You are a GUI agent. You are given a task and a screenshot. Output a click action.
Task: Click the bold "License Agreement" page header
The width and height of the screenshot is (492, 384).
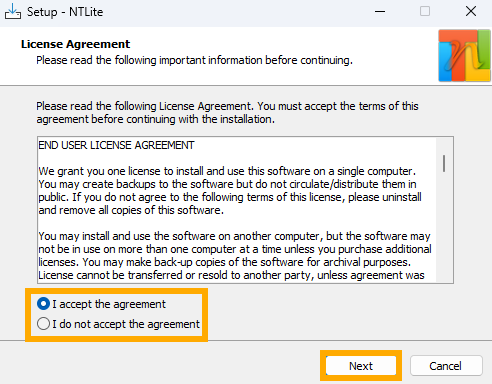pyautogui.click(x=75, y=44)
